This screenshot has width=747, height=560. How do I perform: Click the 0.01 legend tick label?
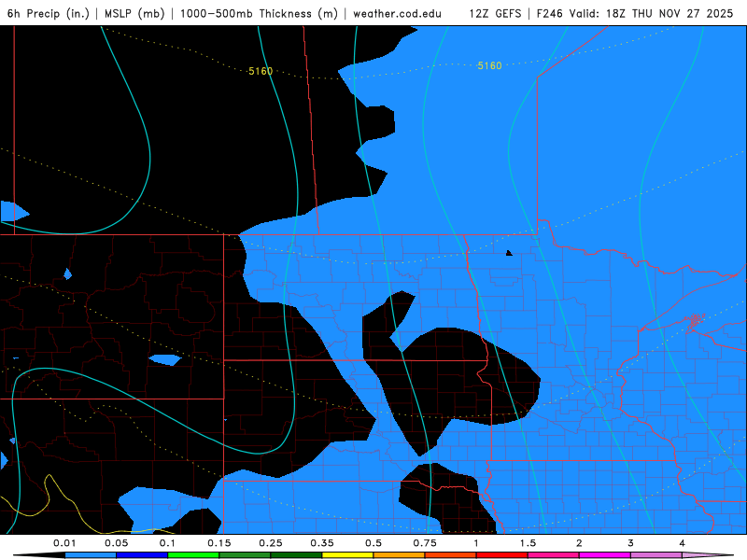tap(64, 543)
